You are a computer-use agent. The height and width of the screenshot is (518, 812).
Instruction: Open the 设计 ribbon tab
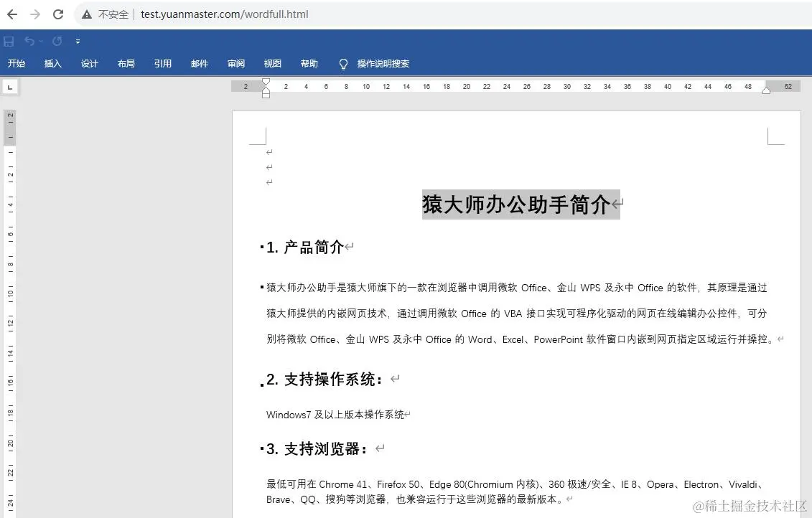(90, 64)
